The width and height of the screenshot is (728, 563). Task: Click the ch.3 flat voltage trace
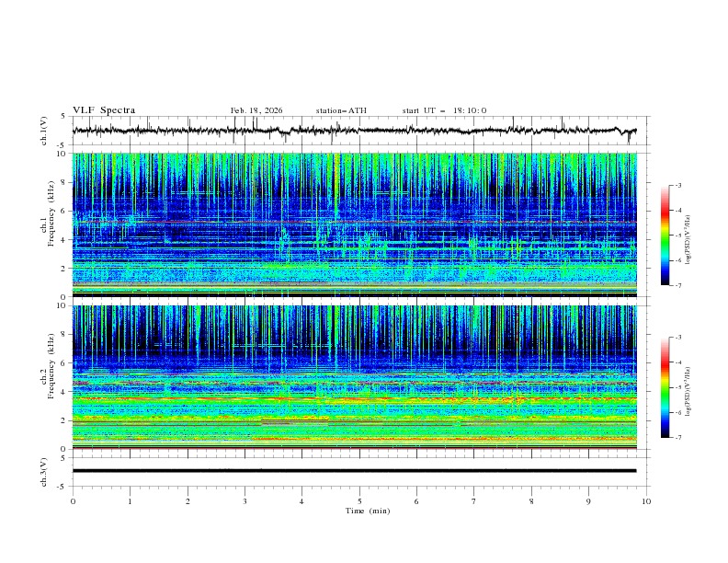point(354,471)
